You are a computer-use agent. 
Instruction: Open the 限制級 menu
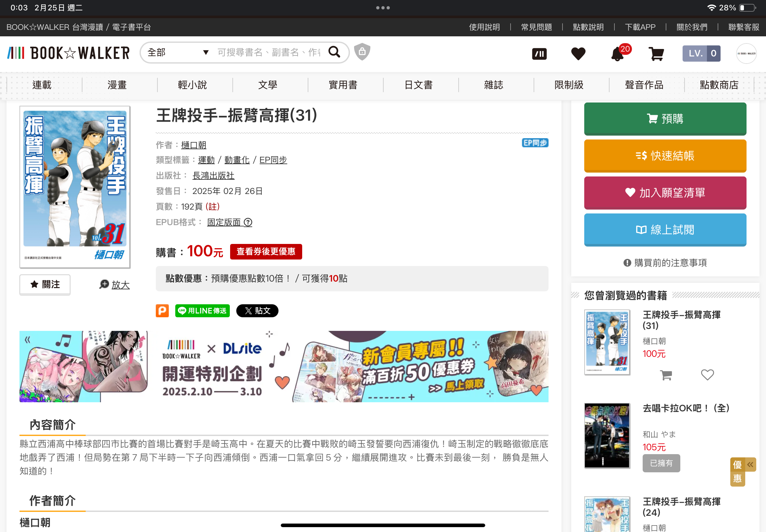click(569, 85)
